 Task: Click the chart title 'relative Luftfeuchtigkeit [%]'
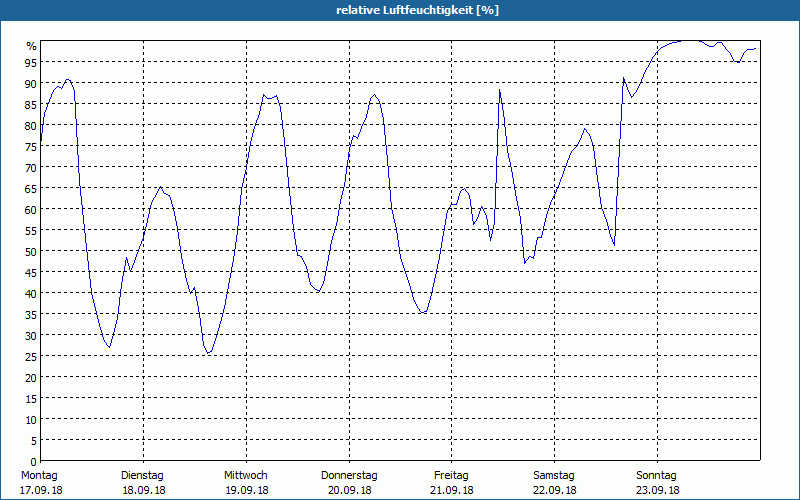[417, 10]
